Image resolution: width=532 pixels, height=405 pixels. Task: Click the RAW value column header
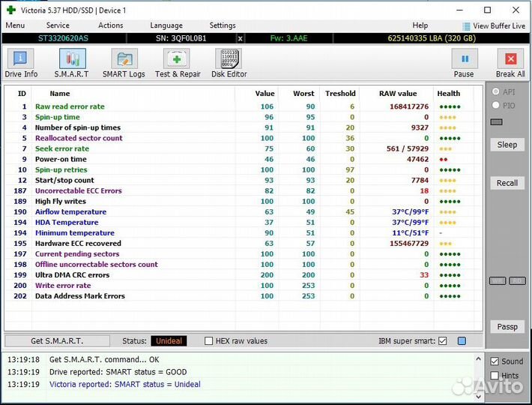398,93
